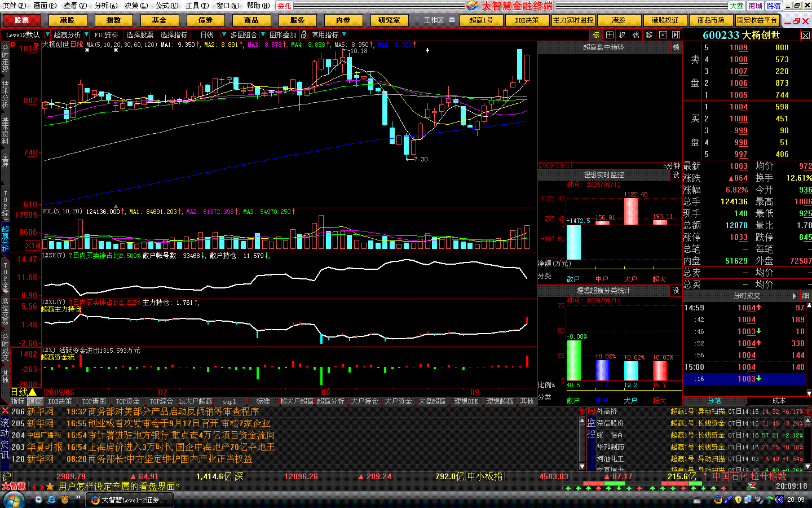Click the Windows Start button

point(14,500)
